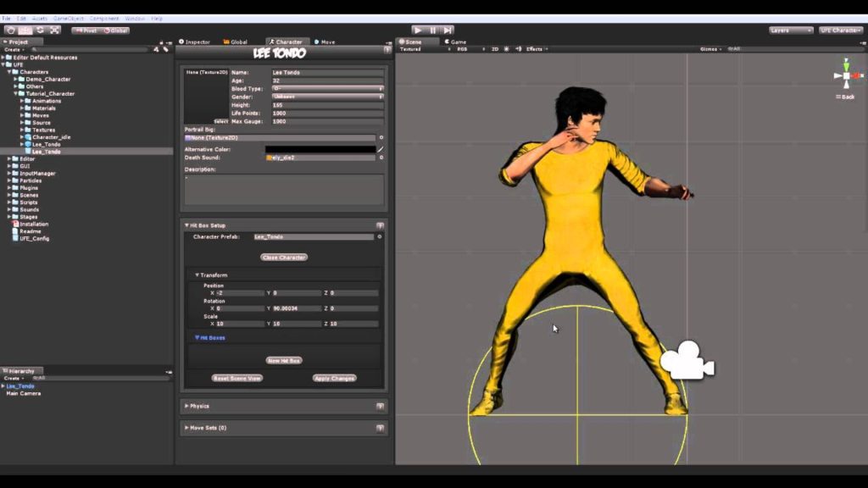The image size is (868, 488).
Task: Toggle scene lighting in the Scene view
Action: point(506,49)
